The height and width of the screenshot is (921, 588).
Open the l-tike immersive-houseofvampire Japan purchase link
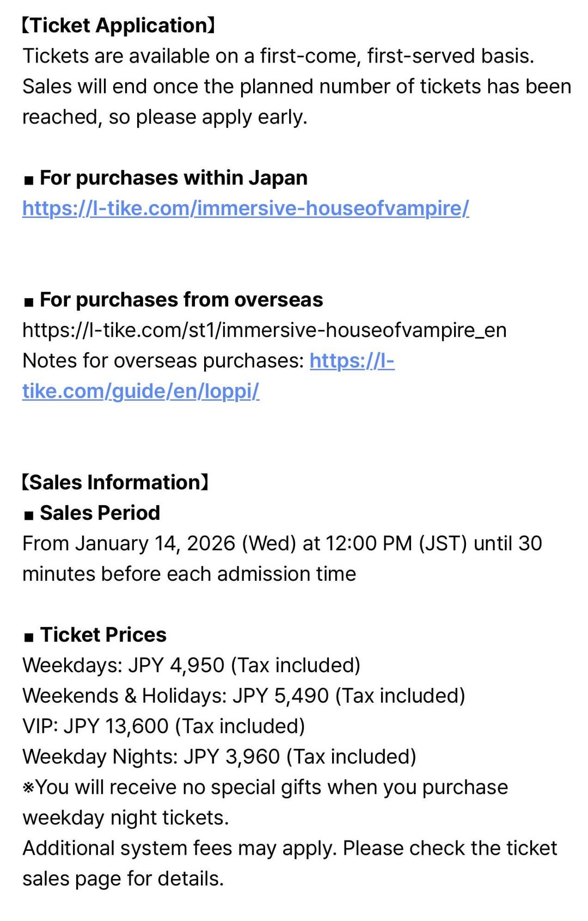pos(245,208)
